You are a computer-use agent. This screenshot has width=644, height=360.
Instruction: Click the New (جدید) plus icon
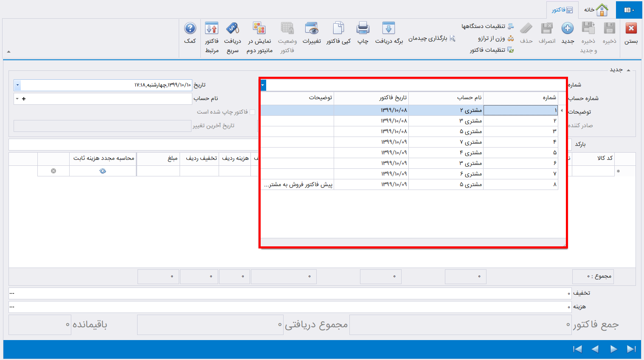pos(568,29)
